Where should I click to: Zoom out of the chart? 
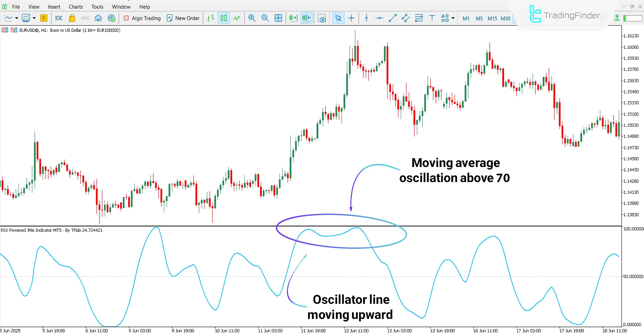point(265,18)
